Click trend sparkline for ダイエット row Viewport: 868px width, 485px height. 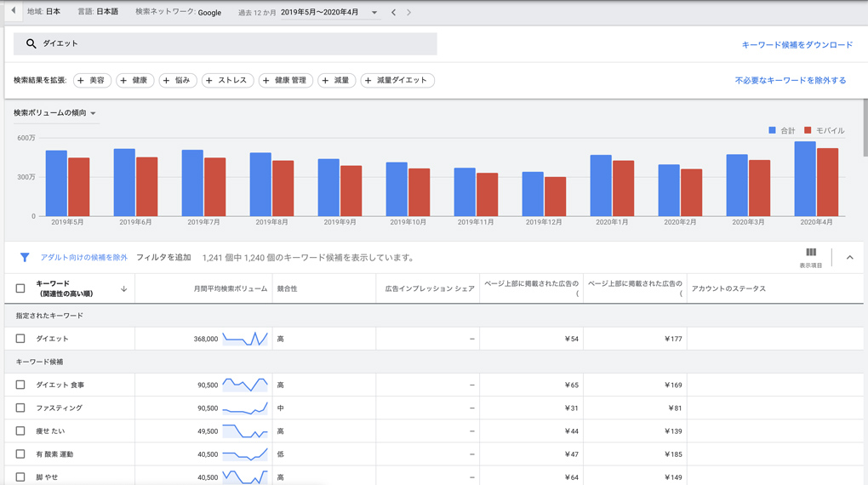pos(245,339)
